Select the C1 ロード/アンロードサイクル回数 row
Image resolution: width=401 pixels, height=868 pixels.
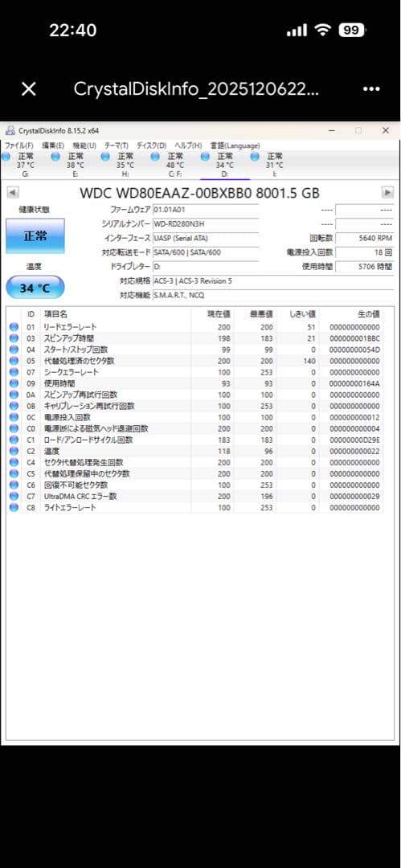click(x=195, y=440)
